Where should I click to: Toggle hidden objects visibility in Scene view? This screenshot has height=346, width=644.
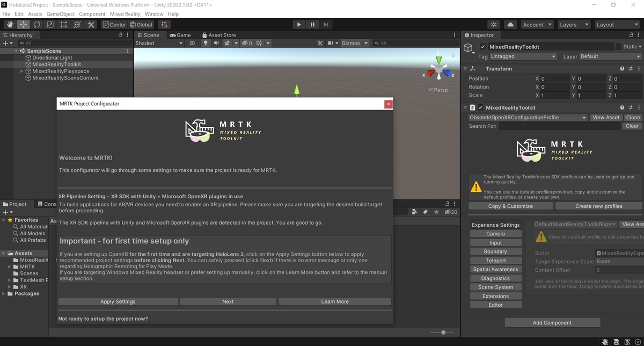point(246,43)
